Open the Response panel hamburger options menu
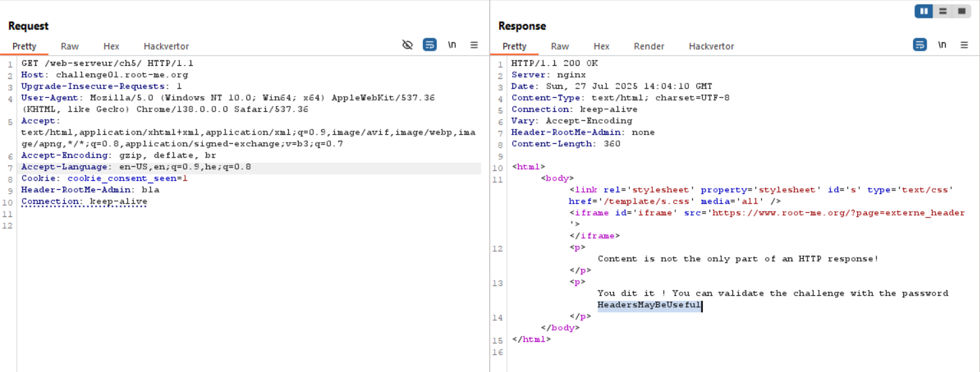This screenshot has width=980, height=372. [964, 45]
